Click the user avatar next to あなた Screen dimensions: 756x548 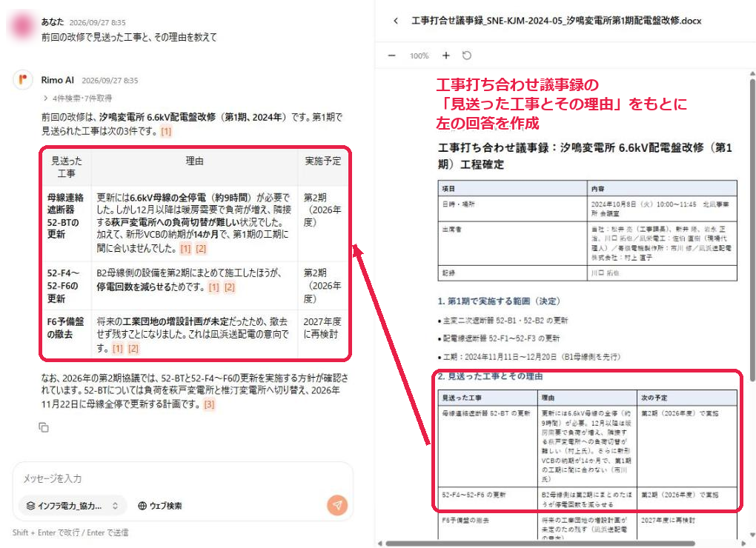[x=23, y=26]
